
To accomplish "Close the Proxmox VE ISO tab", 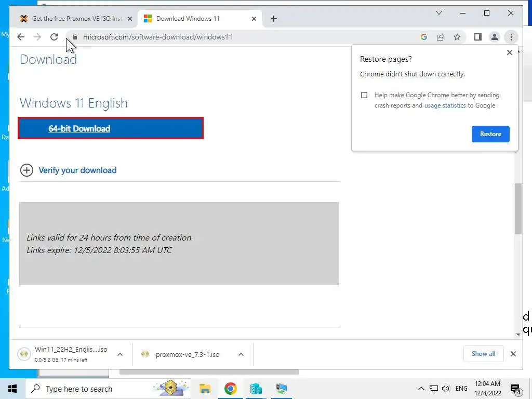I will pos(129,19).
